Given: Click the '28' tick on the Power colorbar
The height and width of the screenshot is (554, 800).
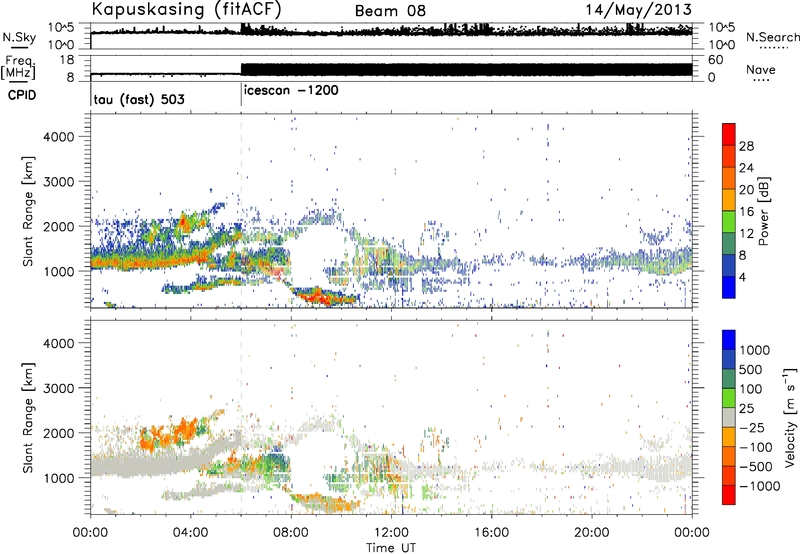Looking at the screenshot, I should click(746, 146).
